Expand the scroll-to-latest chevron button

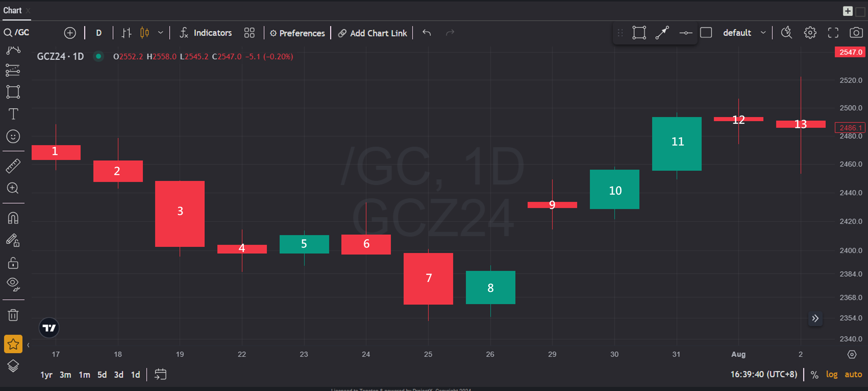click(815, 318)
